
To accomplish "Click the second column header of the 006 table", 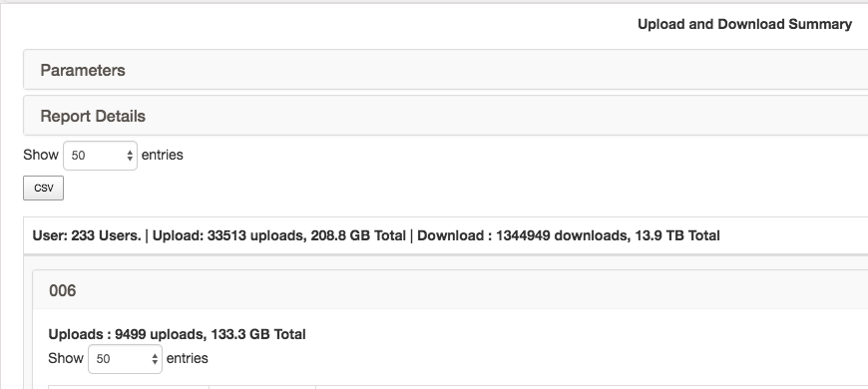I will click(262, 387).
